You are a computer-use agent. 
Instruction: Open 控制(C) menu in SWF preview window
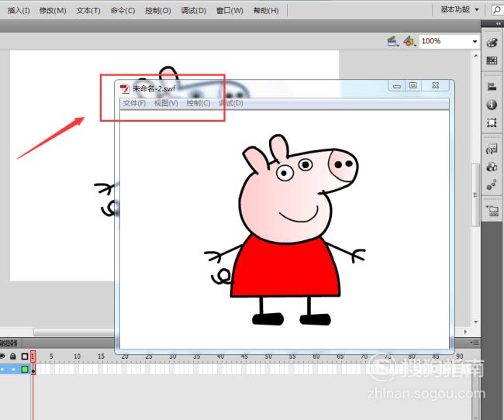pyautogui.click(x=198, y=103)
